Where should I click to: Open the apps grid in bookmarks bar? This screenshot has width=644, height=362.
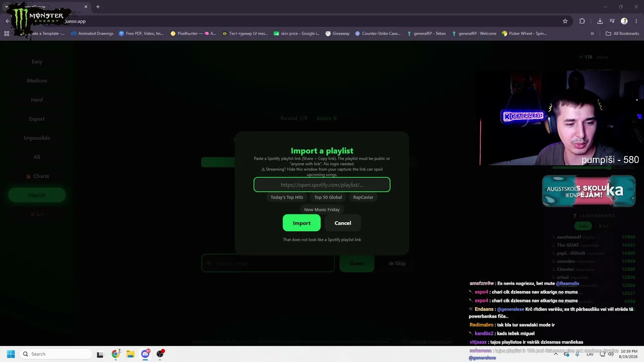(7, 34)
